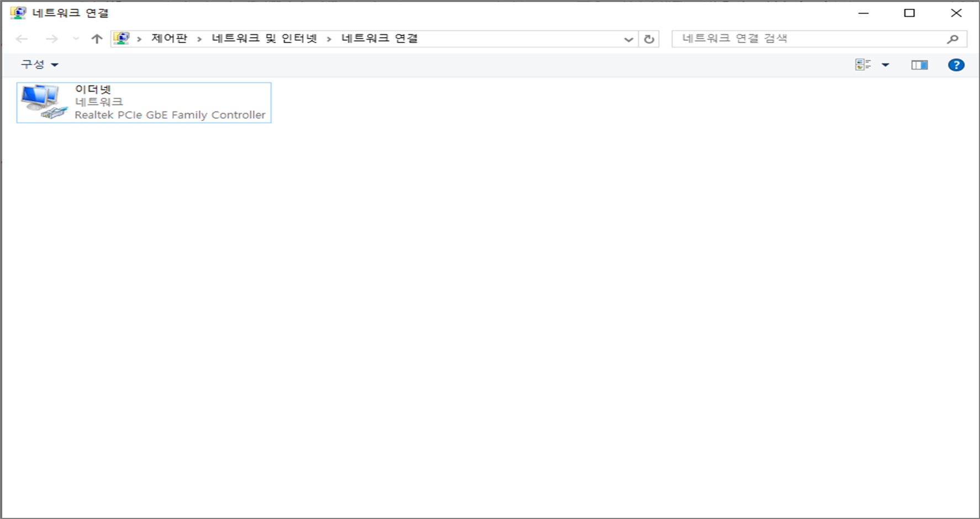Expand chevron after 제어판 breadcrumb
The image size is (980, 519).
pyautogui.click(x=199, y=39)
